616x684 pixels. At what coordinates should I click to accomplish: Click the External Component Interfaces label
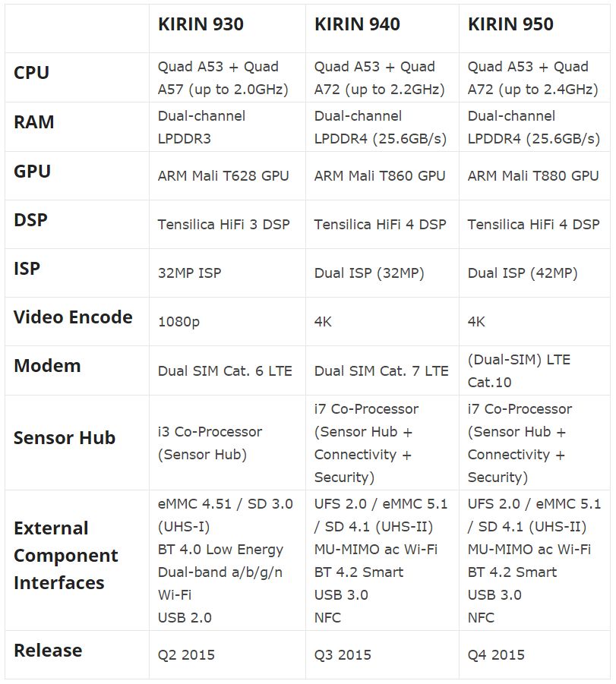click(66, 555)
